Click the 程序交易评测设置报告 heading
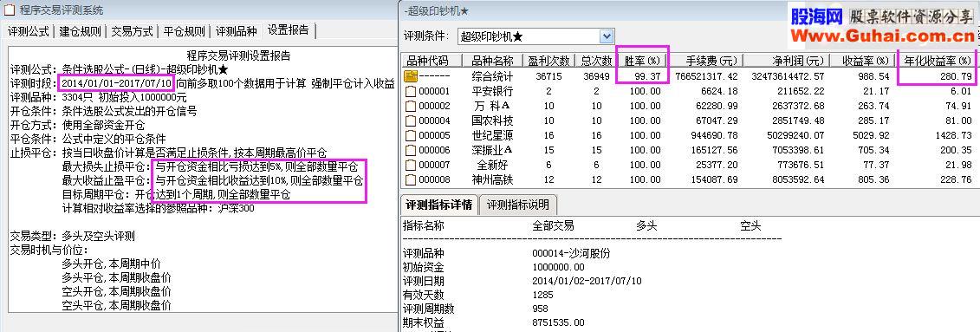Screen dimensions: 980x332 point(239,55)
